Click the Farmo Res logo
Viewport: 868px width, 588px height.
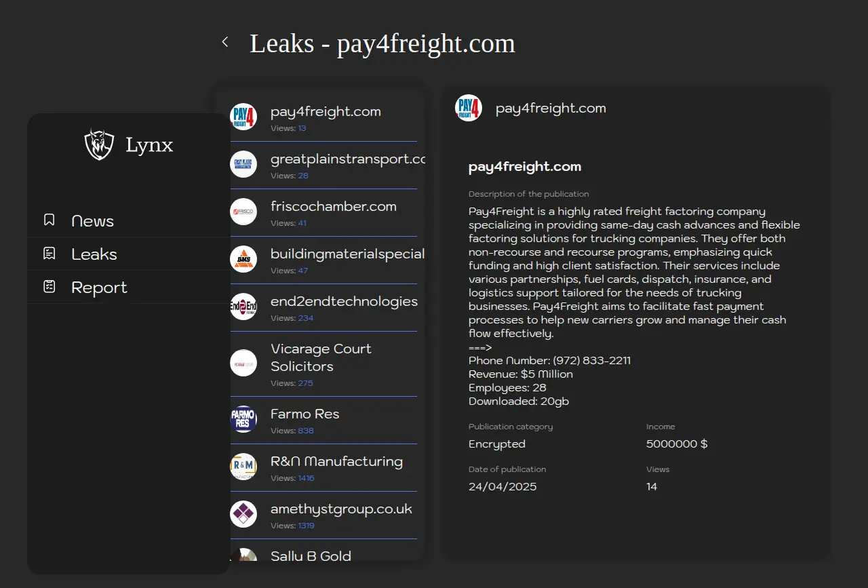(243, 419)
